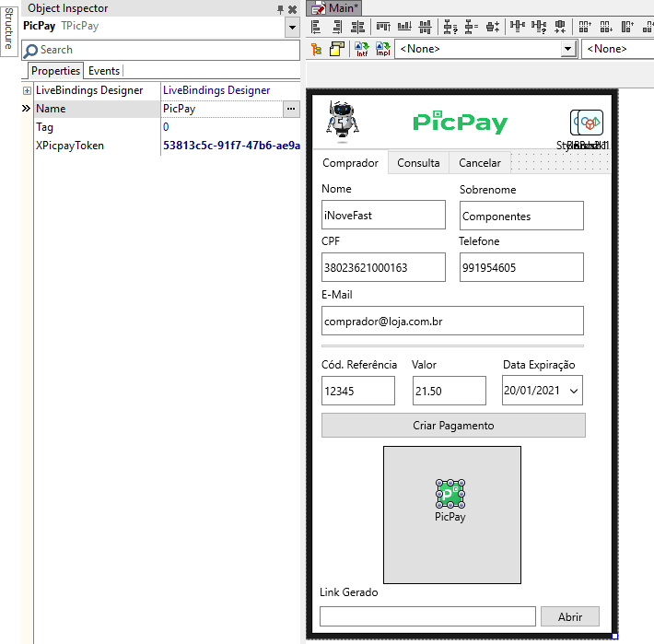Pin the Object Inspector panel
Viewport: 654px width, 644px height.
280,9
